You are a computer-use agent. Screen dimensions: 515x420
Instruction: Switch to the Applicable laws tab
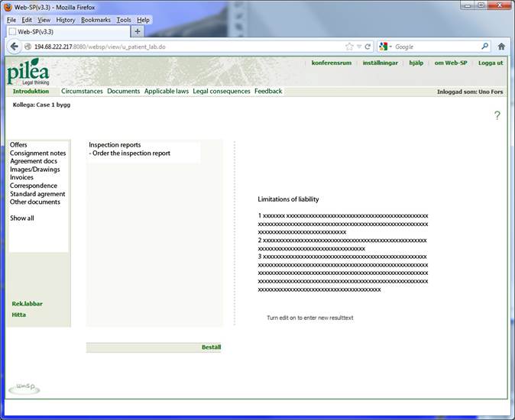166,92
